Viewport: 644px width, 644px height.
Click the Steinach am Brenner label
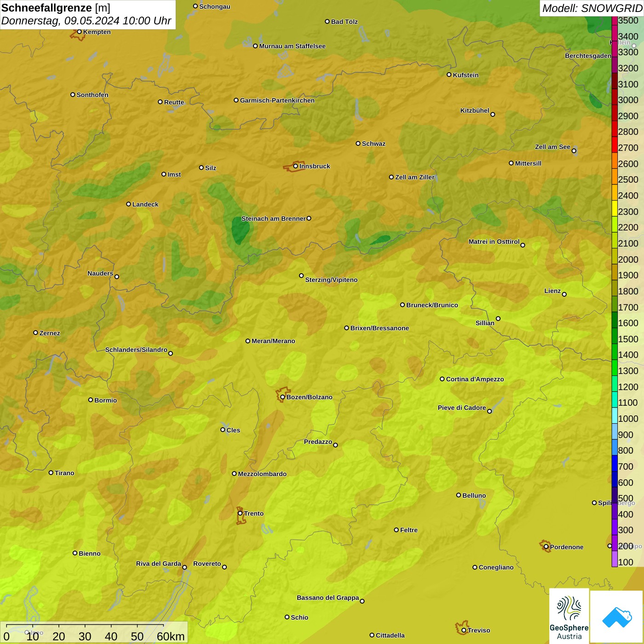click(x=274, y=218)
